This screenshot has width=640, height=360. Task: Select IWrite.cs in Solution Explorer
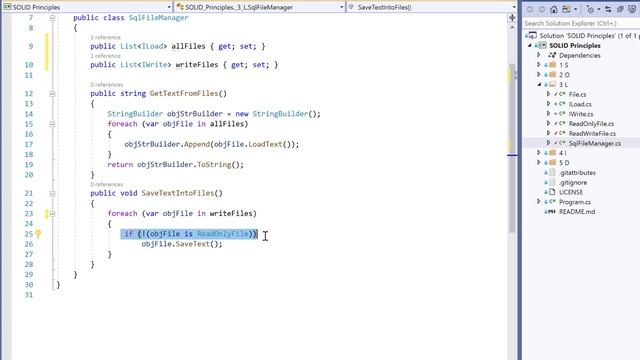click(581, 114)
